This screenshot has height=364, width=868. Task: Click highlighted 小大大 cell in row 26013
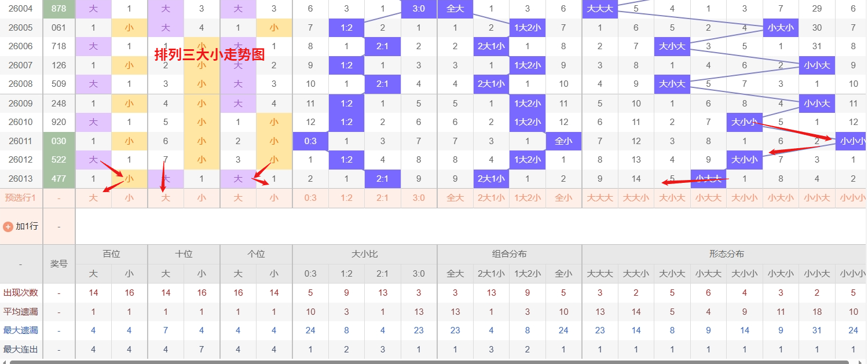point(708,179)
